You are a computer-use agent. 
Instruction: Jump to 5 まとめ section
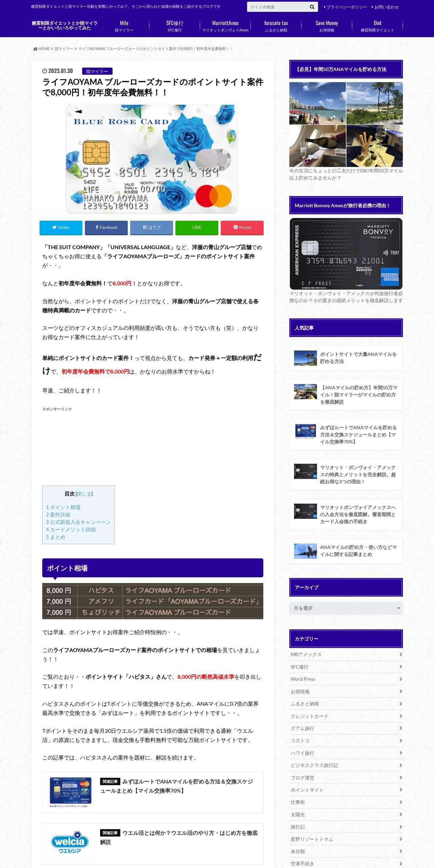coord(55,537)
